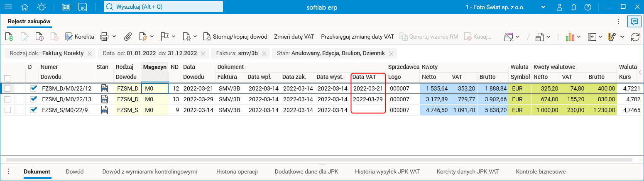644x181 pixels.
Task: Refresh the list with the circular arrows icon
Action: click(x=635, y=37)
